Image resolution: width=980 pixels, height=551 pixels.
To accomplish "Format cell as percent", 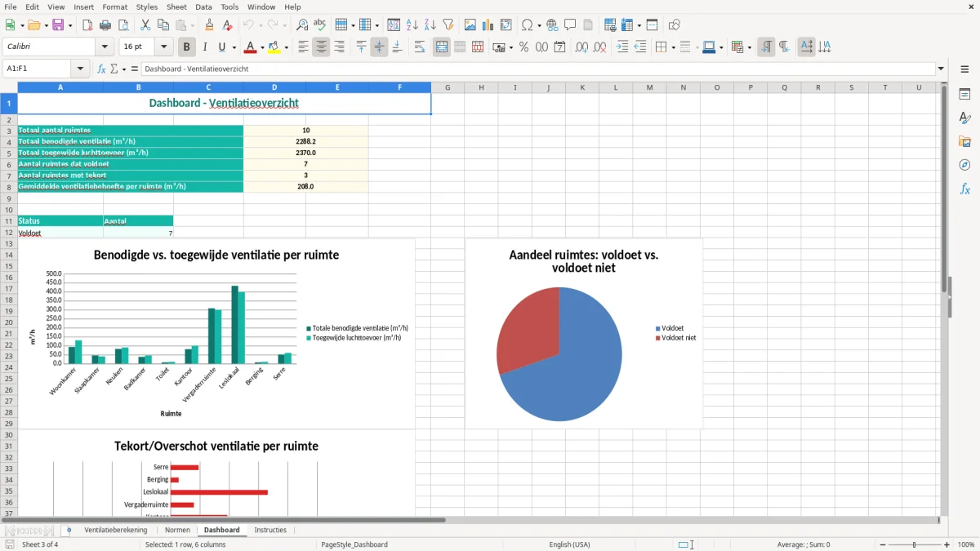I will pos(524,47).
